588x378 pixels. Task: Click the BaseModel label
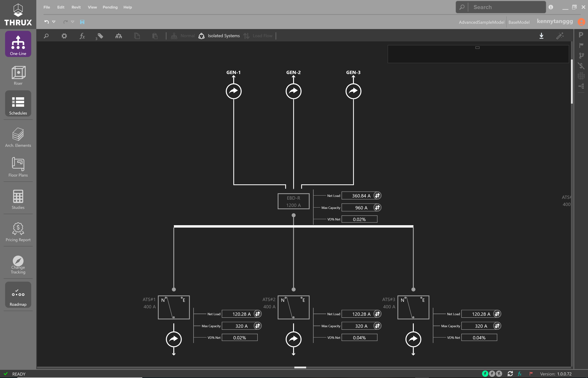coord(519,22)
